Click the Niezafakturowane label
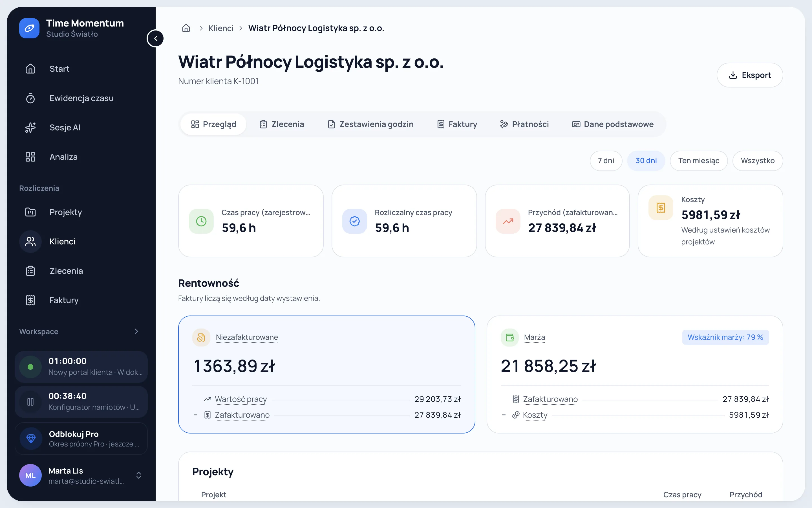812x508 pixels. click(x=247, y=337)
